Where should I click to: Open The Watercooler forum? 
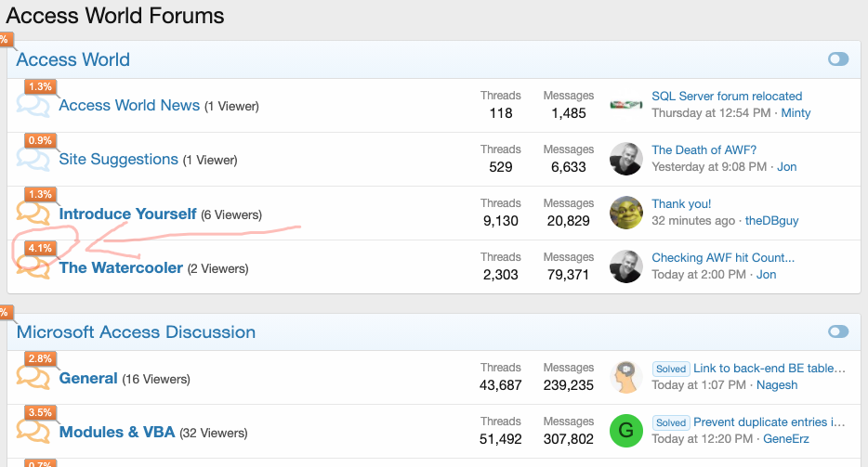tap(121, 268)
